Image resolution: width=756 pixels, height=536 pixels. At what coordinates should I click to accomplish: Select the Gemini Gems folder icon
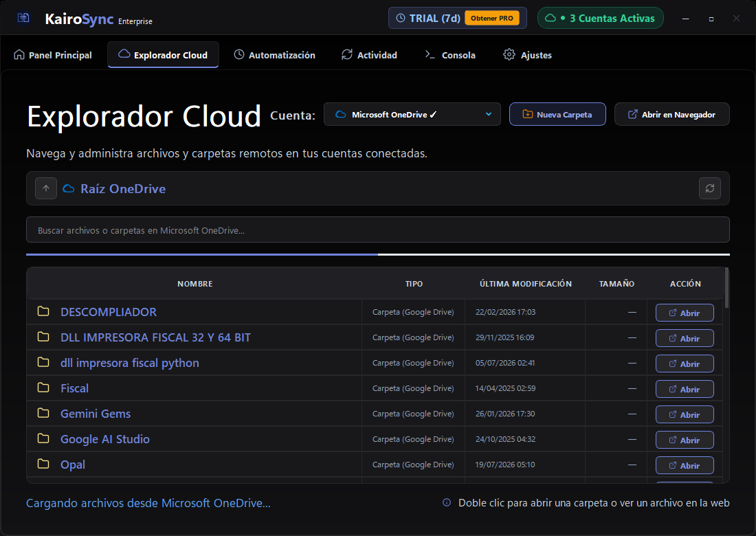click(x=43, y=413)
